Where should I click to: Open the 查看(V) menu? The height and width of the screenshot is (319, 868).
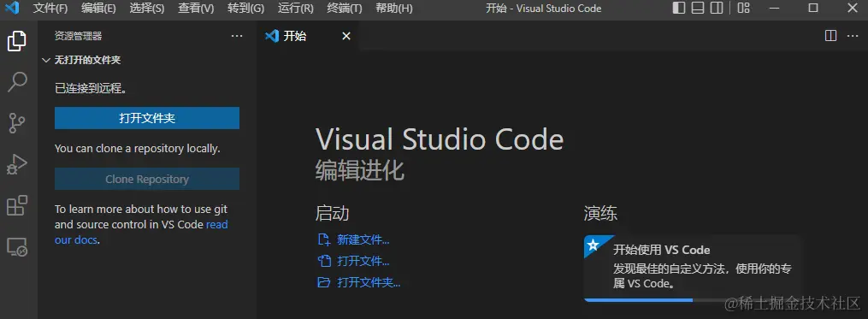196,9
